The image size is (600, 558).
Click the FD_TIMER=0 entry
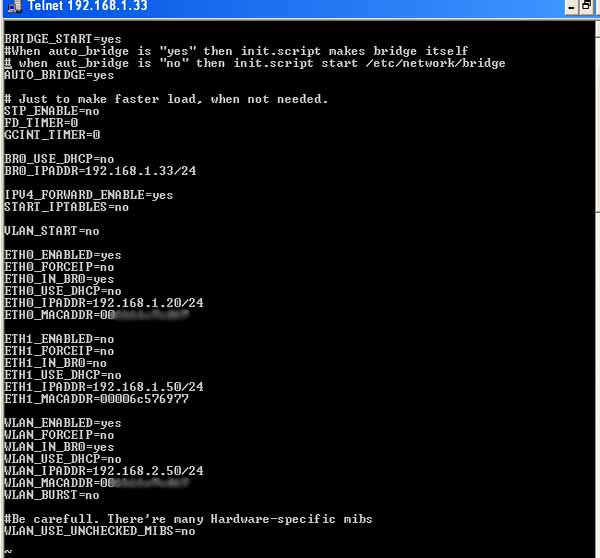pos(41,123)
